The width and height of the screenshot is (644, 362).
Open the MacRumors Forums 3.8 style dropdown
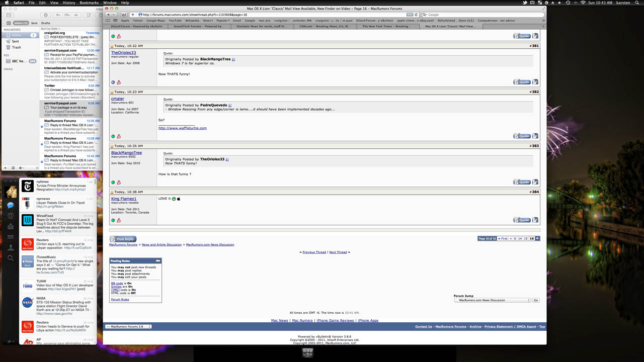click(x=128, y=326)
